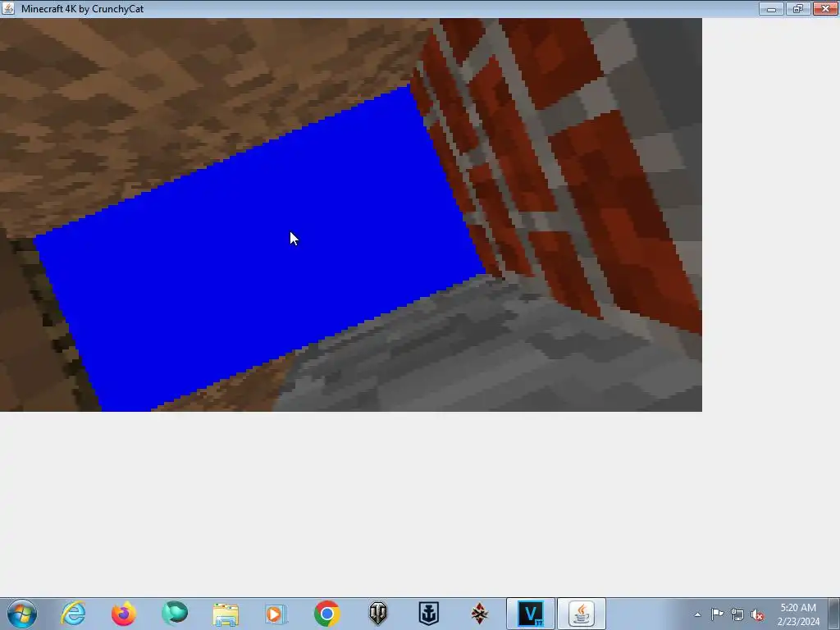Open Action Center flag icon
This screenshot has width=840, height=630.
tap(717, 614)
